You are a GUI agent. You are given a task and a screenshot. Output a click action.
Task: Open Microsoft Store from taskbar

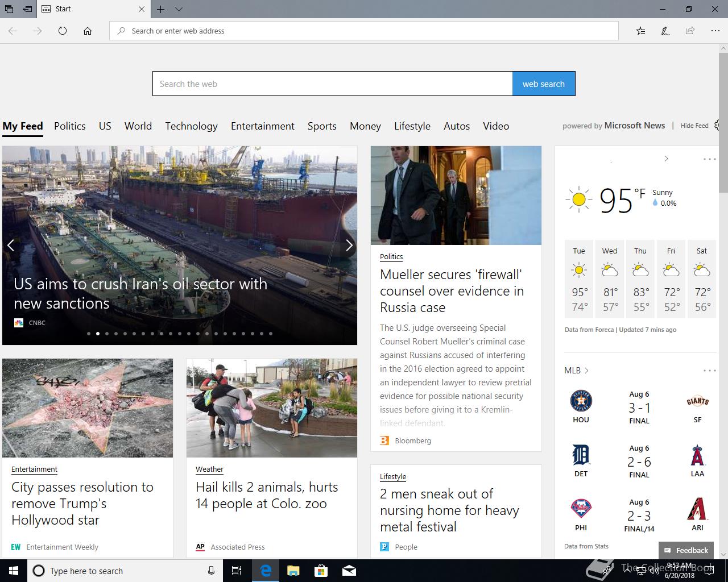[x=321, y=571]
